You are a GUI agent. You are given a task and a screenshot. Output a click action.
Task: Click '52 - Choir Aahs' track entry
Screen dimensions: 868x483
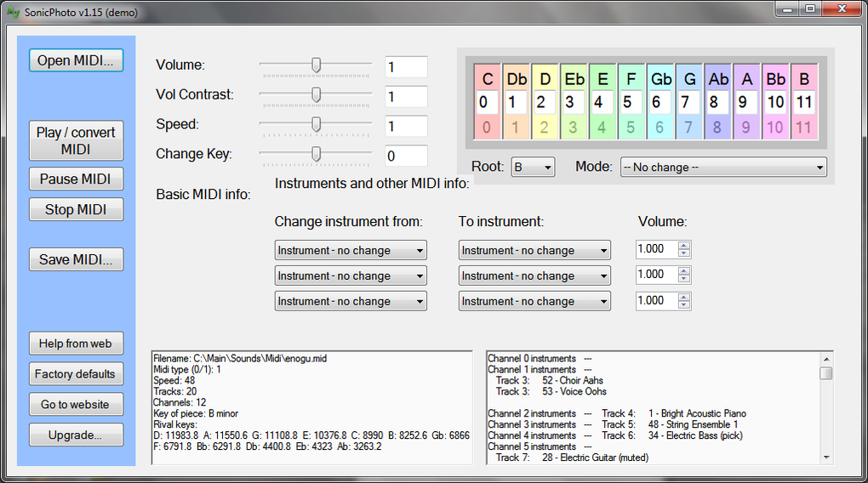[x=573, y=381]
